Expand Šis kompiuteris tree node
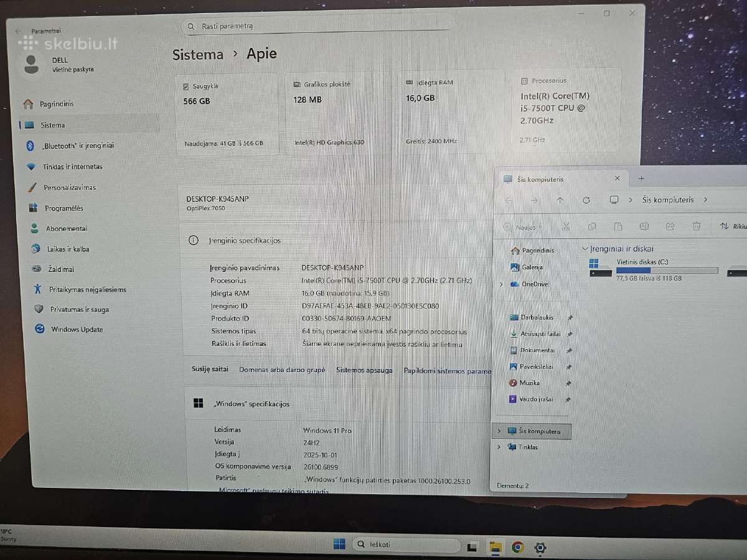This screenshot has height=560, width=747. 500,431
